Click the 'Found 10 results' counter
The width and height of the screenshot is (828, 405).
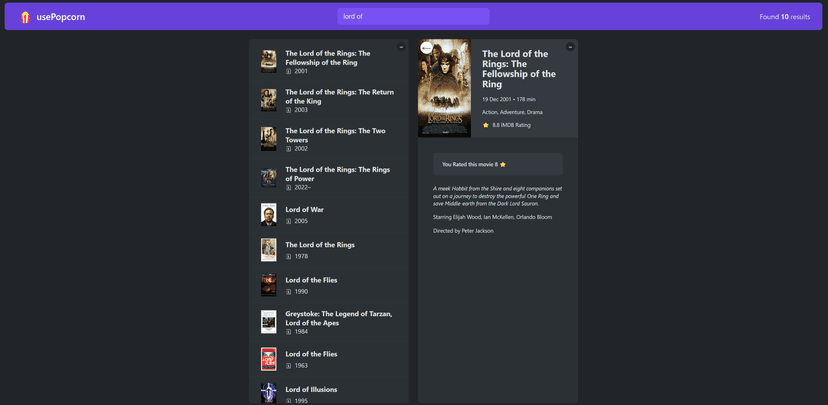click(x=785, y=17)
